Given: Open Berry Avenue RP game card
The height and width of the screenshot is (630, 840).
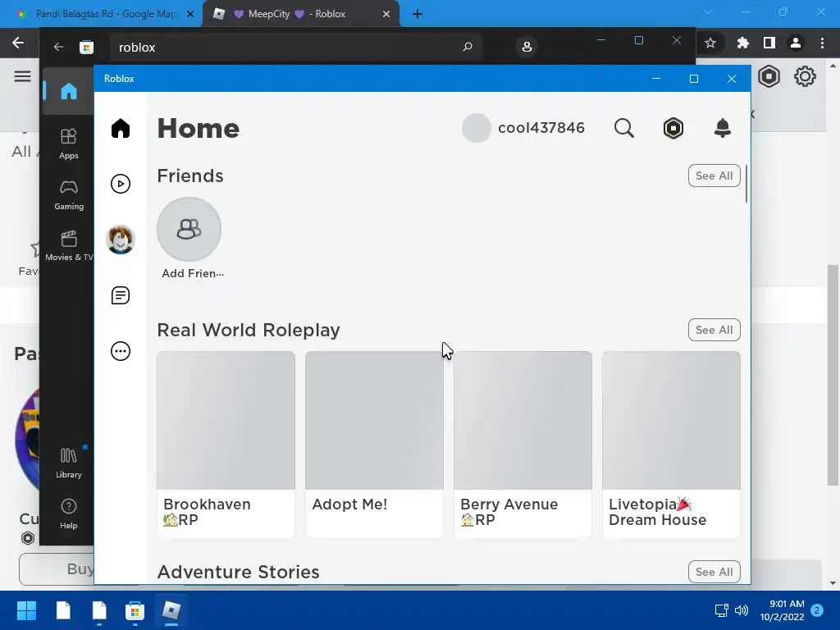Looking at the screenshot, I should click(x=523, y=444).
